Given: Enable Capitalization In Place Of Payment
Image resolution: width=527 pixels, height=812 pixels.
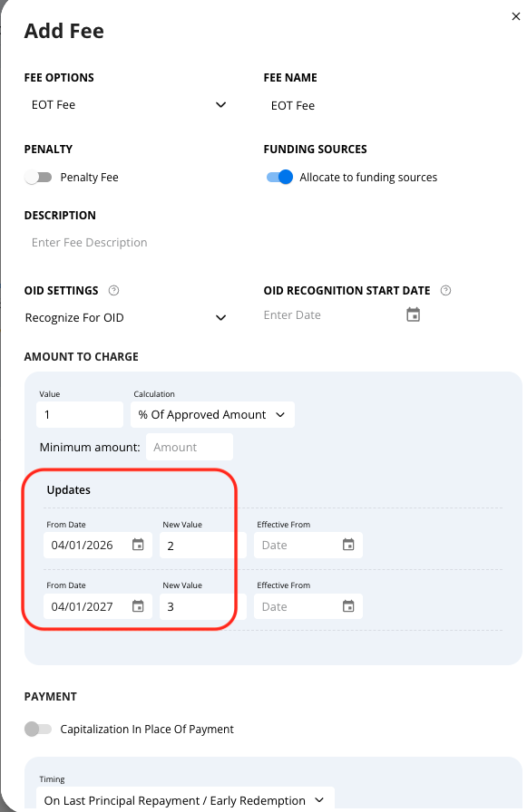Looking at the screenshot, I should pos(38,729).
